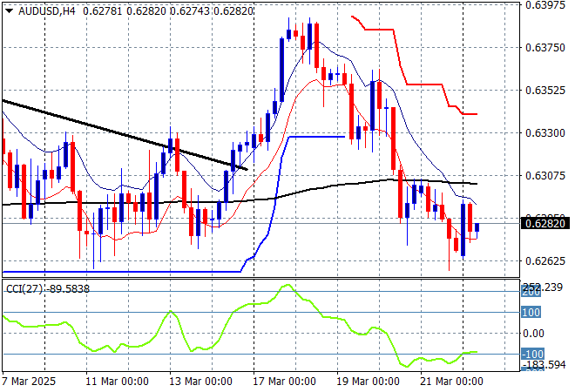Select the current price label 0.62820
The width and height of the screenshot is (575, 392).
pyautogui.click(x=545, y=223)
